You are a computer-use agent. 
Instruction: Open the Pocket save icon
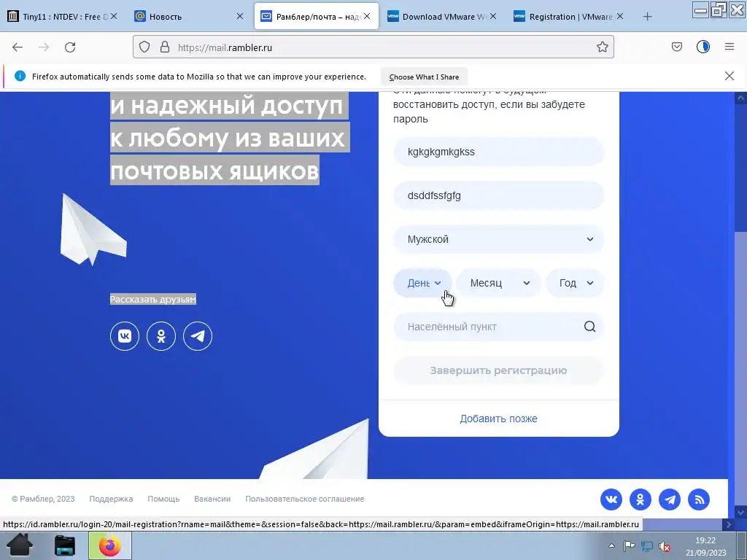(x=676, y=47)
